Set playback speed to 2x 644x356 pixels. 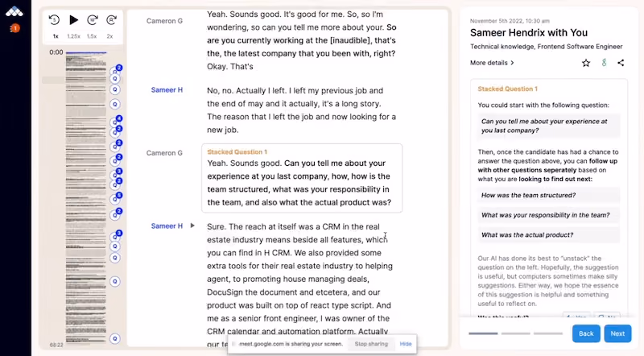[x=109, y=36]
